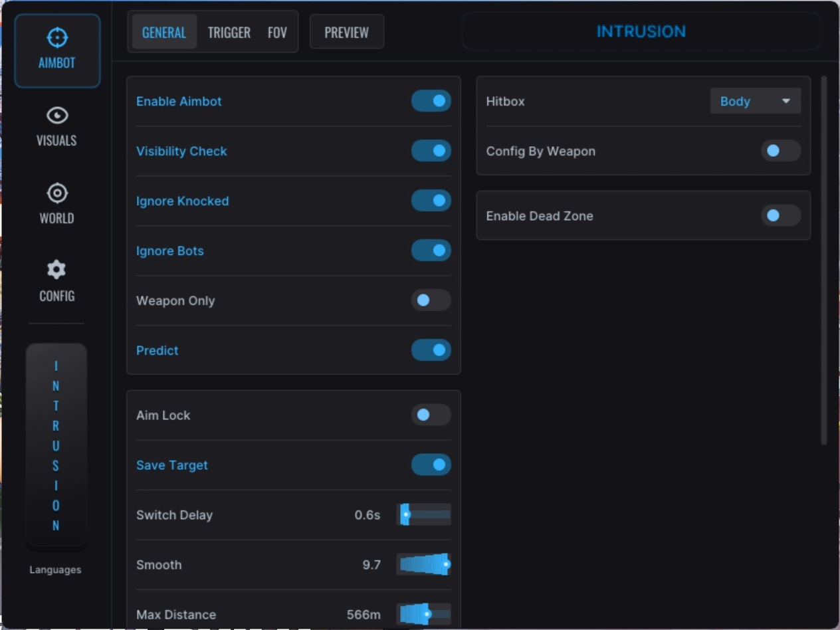Open the Languages option in sidebar
840x630 pixels.
(x=55, y=570)
